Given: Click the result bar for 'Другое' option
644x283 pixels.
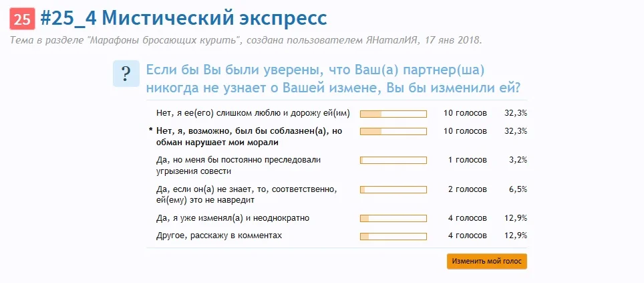Looking at the screenshot, I should coord(393,236).
